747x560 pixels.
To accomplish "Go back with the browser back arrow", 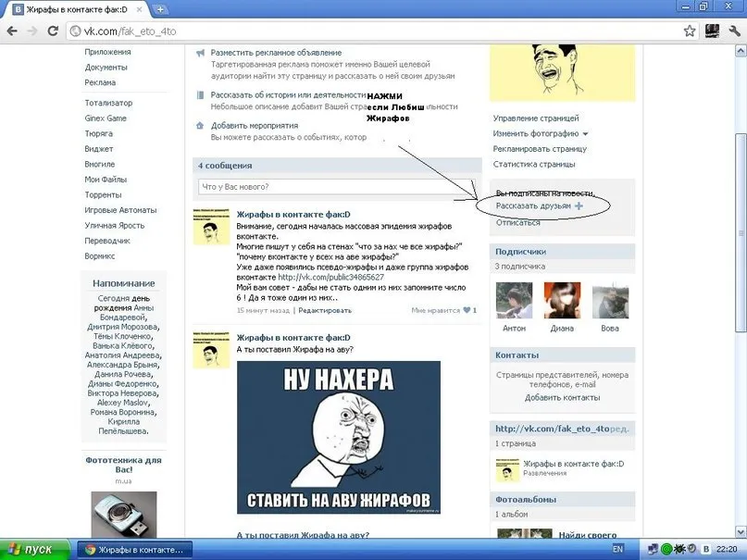I will (x=12, y=31).
